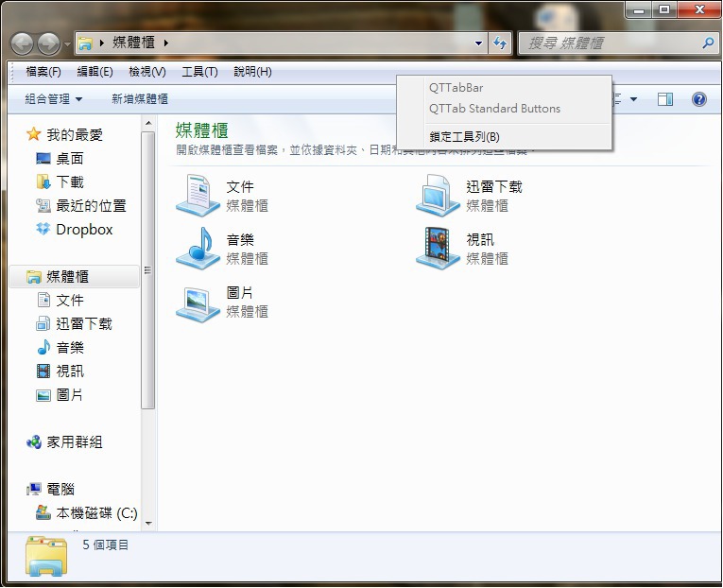Open the view options dropdown arrow
Screen dimensions: 723x588
click(x=633, y=98)
